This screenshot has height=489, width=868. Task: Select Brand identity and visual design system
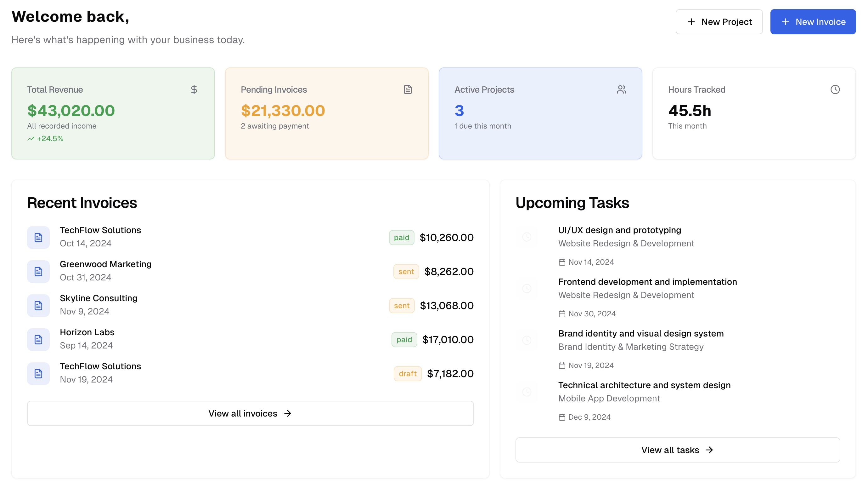(640, 333)
